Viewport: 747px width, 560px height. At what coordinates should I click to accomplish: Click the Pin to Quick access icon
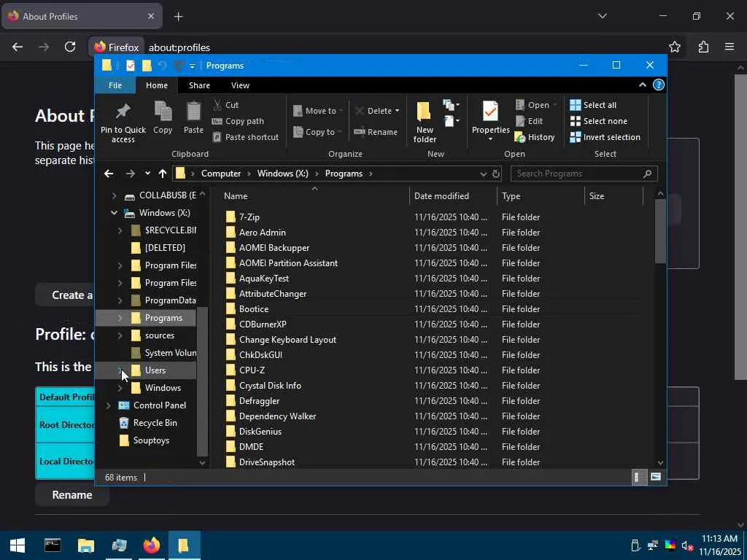(x=123, y=113)
